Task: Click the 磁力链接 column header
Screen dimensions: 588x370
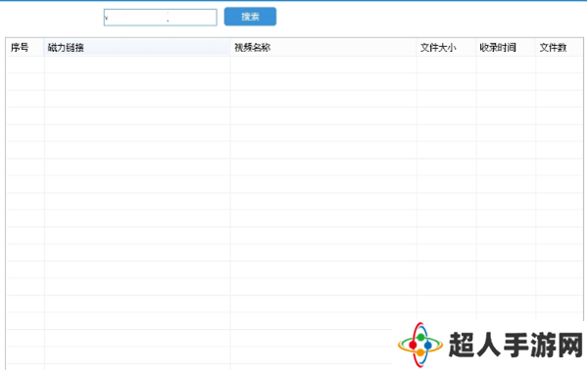Action: (137, 48)
